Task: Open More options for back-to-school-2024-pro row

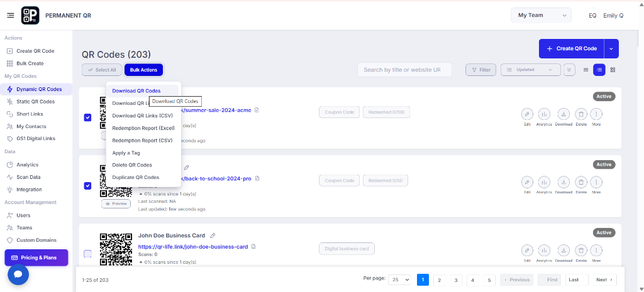Action: click(x=596, y=182)
